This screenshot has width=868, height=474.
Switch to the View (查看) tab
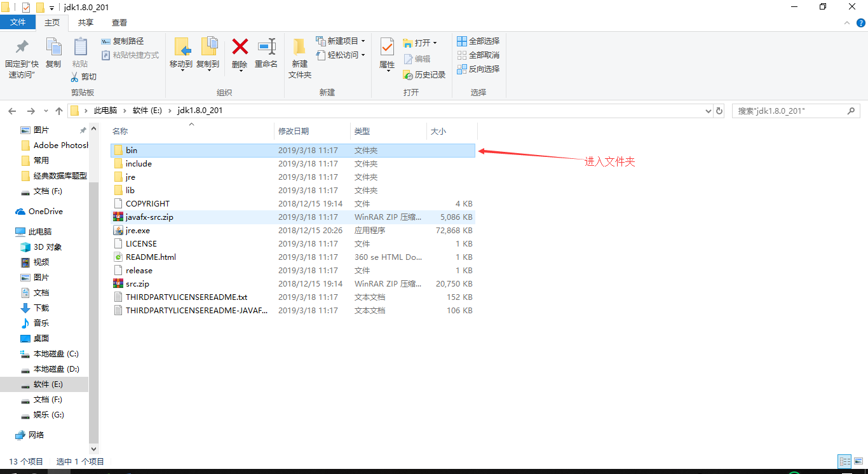click(119, 22)
